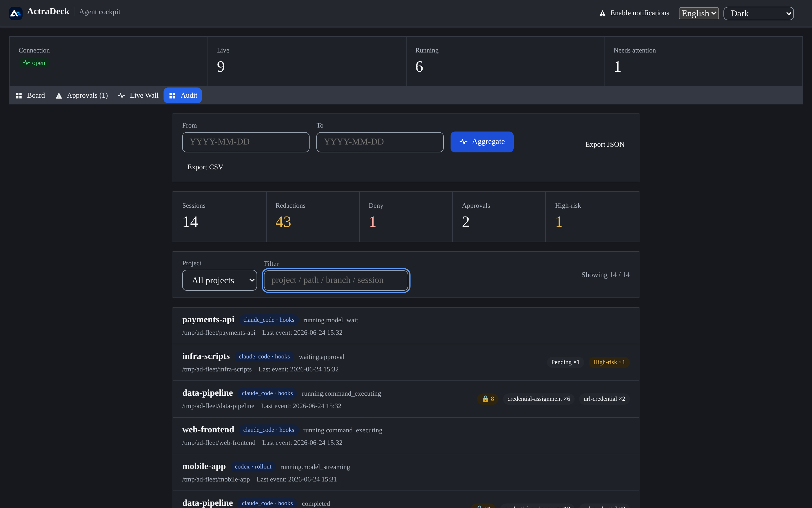The height and width of the screenshot is (508, 812).
Task: Click the codex · rollout tag
Action: (253, 467)
